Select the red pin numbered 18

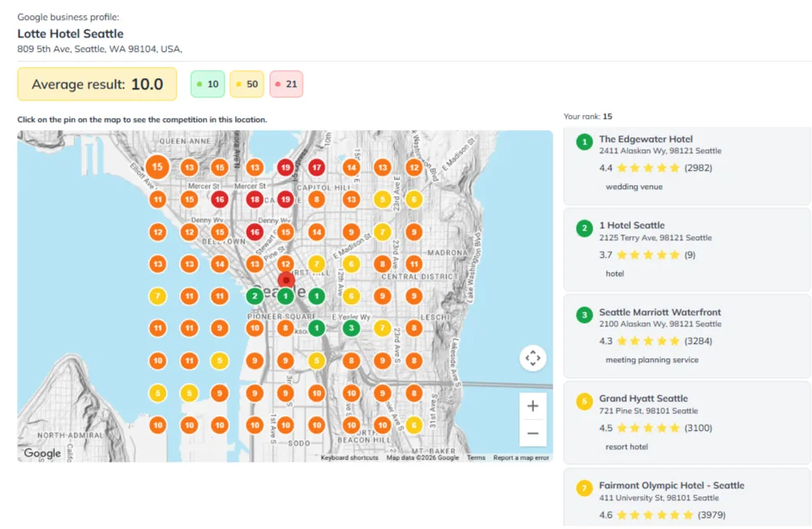click(254, 199)
